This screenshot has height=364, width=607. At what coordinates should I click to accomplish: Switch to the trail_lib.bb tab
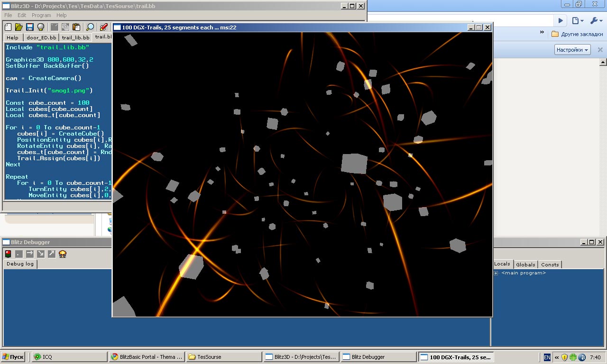click(75, 37)
